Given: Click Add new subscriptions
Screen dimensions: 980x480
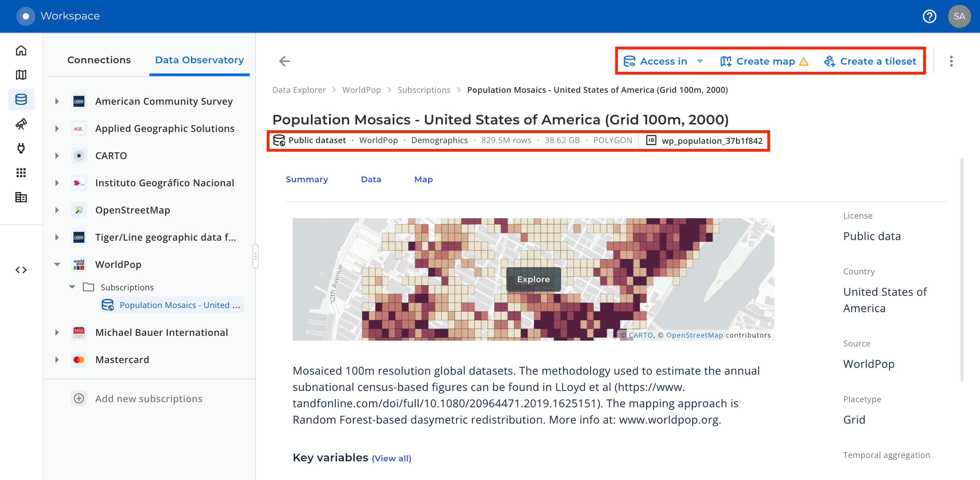Looking at the screenshot, I should pos(148,399).
